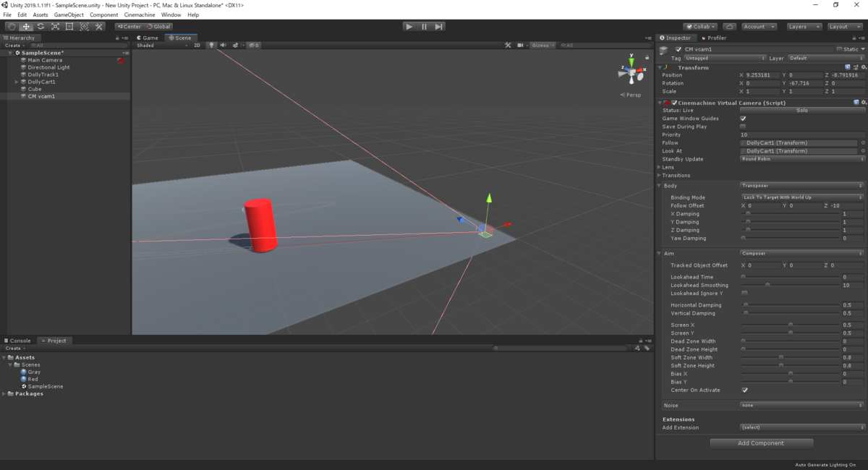Screen dimensions: 868x470
Task: Switch to the Profiler tab
Action: pos(713,38)
